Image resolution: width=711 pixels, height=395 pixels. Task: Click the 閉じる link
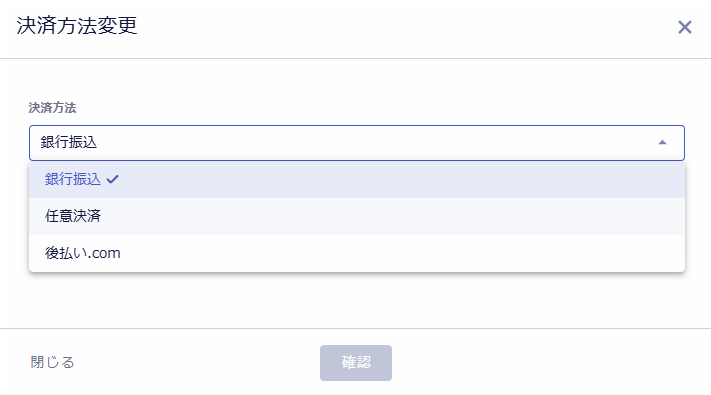click(52, 362)
